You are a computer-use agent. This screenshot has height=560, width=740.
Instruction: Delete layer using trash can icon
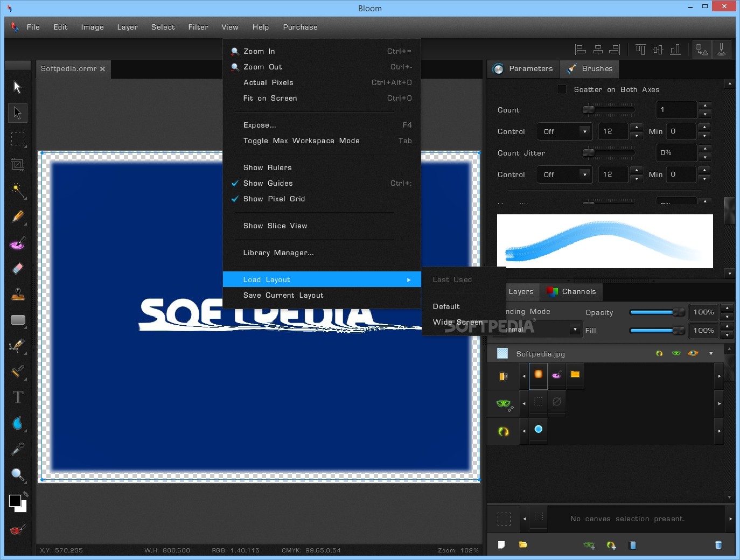click(718, 545)
